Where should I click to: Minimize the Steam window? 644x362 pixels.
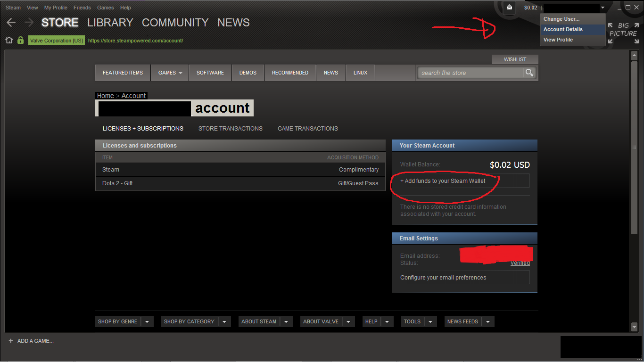[x=619, y=8]
